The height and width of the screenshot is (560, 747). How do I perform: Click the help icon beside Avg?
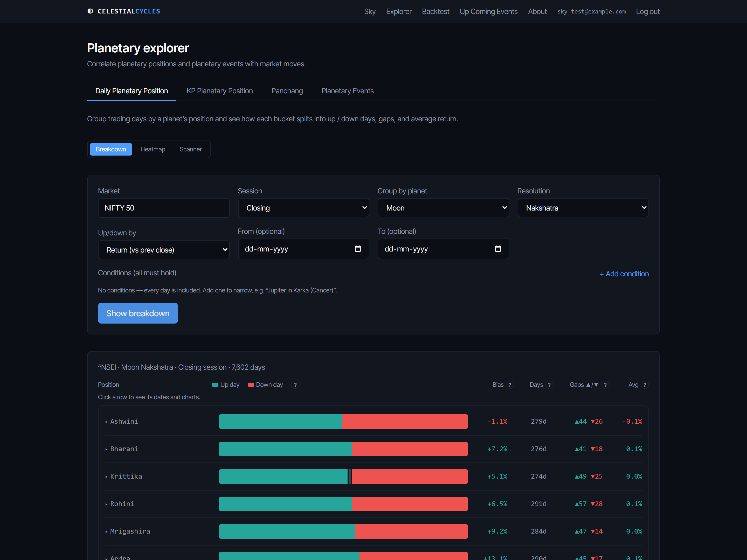pos(645,385)
